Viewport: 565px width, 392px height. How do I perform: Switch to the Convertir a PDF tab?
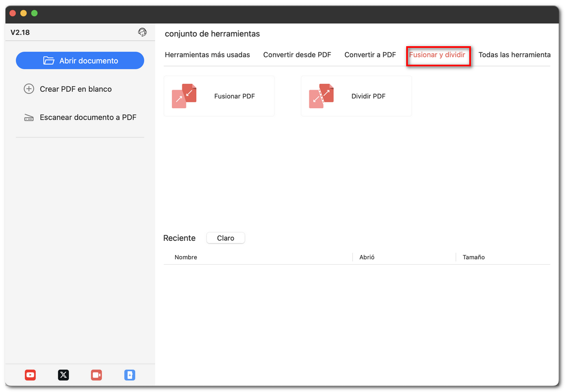coord(370,55)
